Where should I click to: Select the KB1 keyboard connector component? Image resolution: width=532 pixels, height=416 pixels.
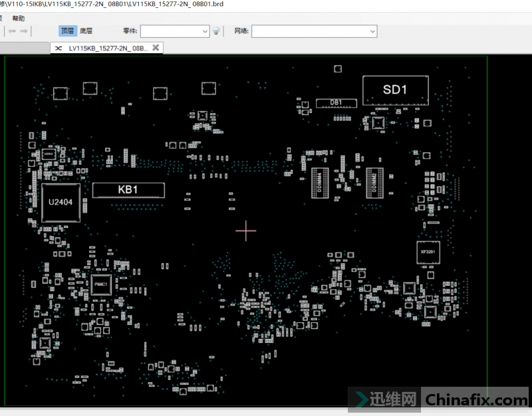pyautogui.click(x=128, y=190)
